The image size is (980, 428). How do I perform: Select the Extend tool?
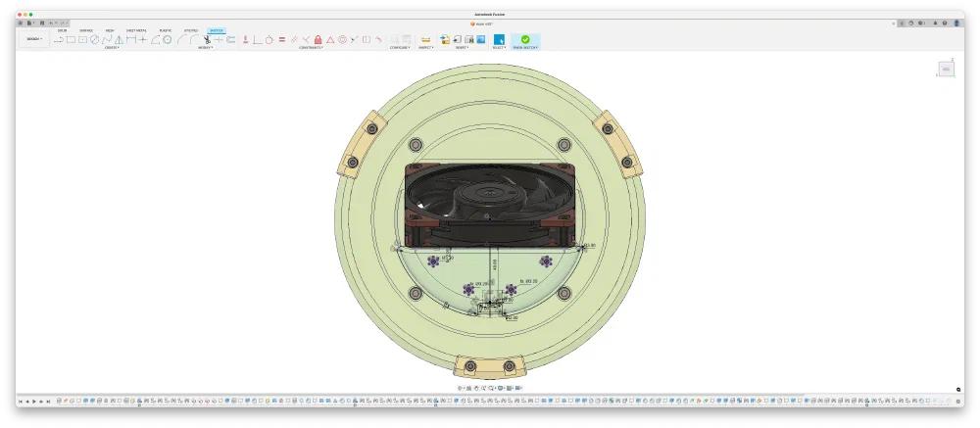(219, 39)
